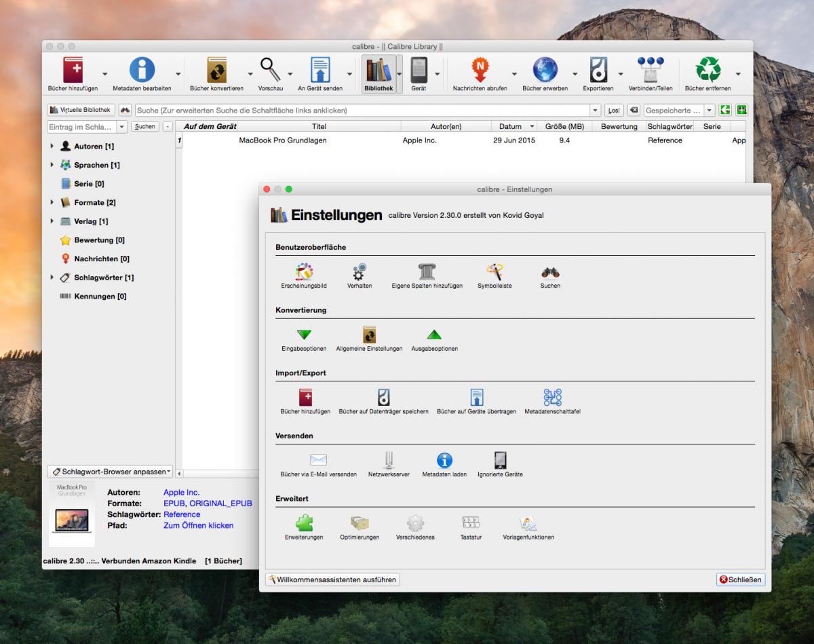Expand the Autoren [1] tree node

click(x=52, y=146)
